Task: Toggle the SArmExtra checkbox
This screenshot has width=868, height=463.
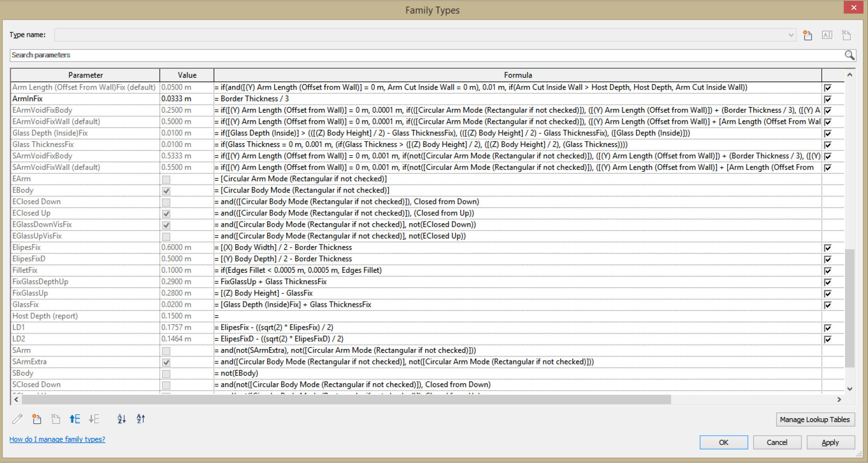Action: tap(166, 362)
